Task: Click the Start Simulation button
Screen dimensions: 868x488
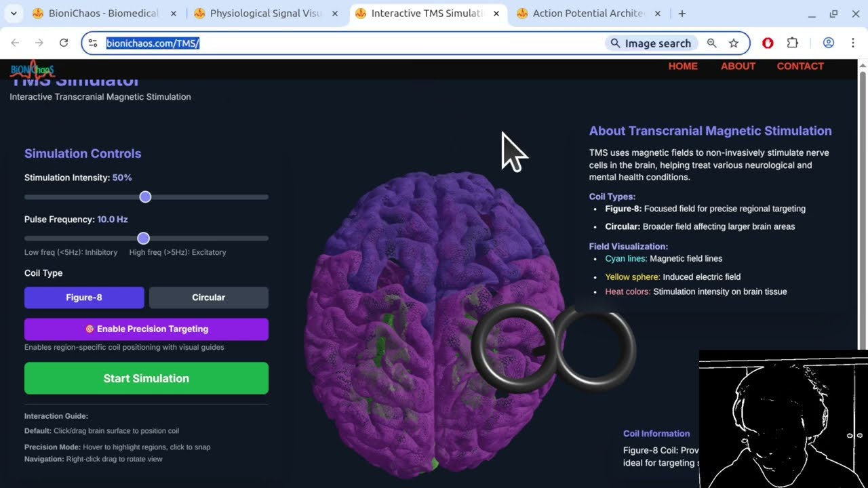Action: point(146,378)
